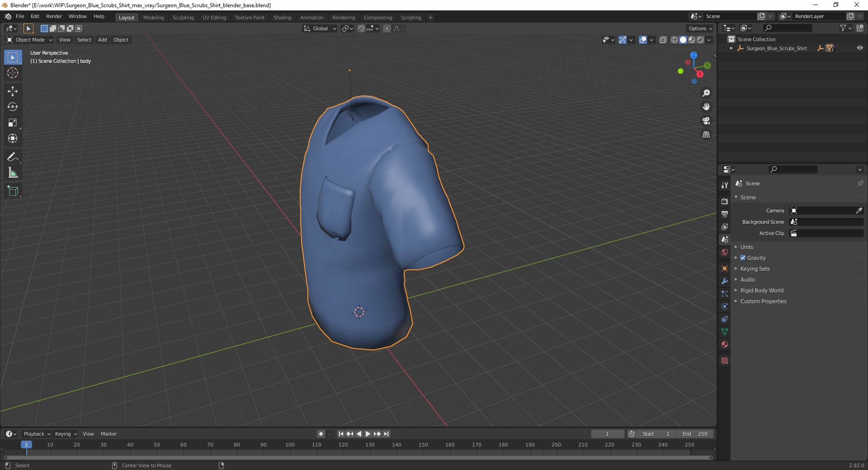Screen dimensions: 868x470
Task: Toggle auto keying record button
Action: click(x=321, y=434)
